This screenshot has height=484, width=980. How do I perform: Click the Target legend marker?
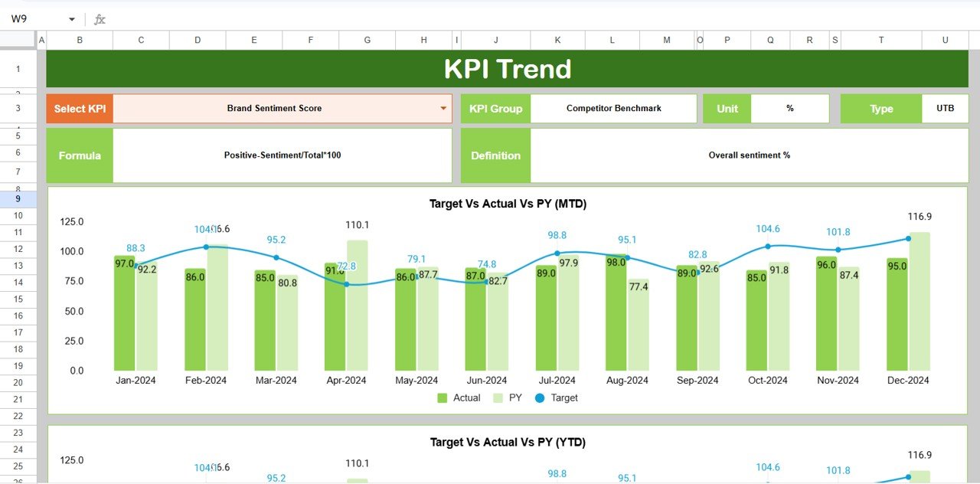coord(541,397)
